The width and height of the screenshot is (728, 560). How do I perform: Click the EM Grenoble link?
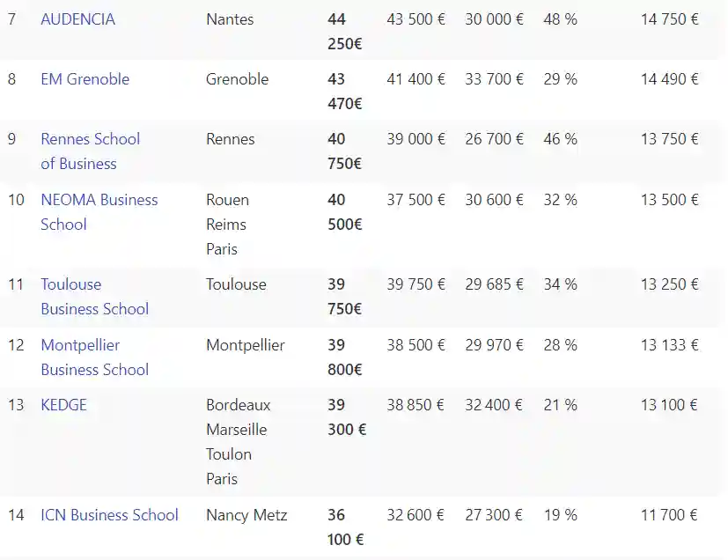pos(85,79)
